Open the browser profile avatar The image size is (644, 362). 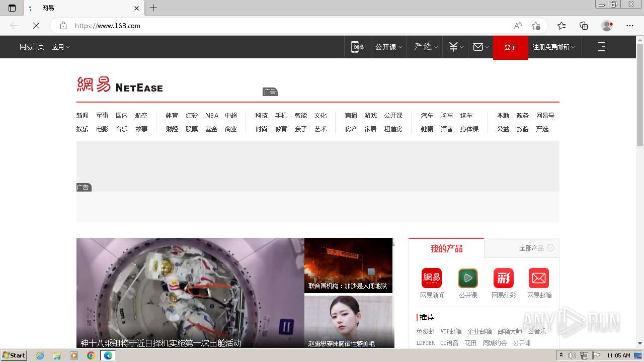click(607, 26)
